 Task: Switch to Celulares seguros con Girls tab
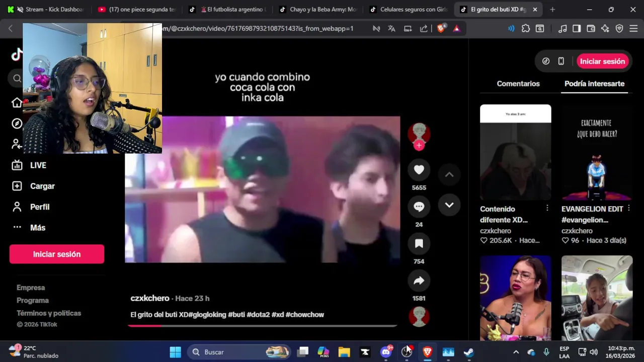coord(409,10)
